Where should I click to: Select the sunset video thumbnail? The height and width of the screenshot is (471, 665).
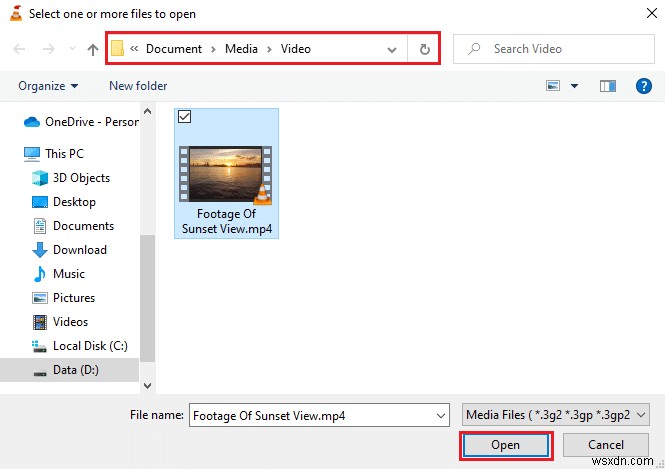click(225, 174)
